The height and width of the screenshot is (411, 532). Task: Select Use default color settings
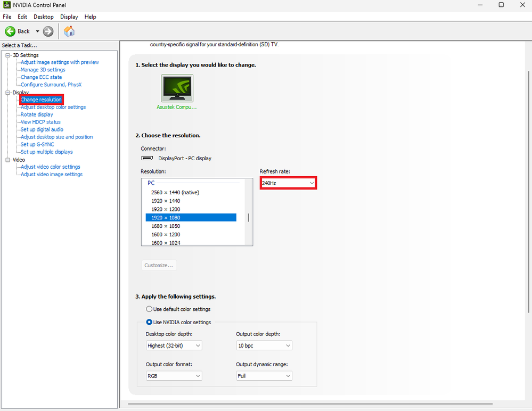tap(178, 309)
